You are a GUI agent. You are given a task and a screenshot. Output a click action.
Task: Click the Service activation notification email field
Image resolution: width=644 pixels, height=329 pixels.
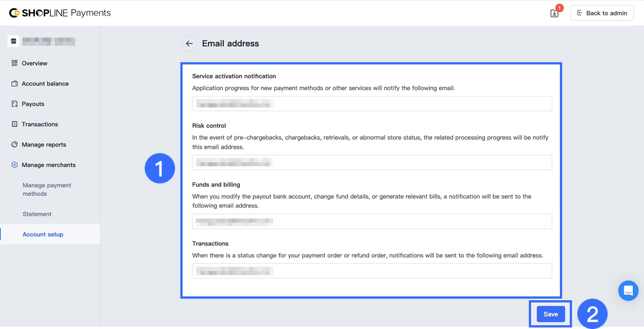click(x=372, y=103)
